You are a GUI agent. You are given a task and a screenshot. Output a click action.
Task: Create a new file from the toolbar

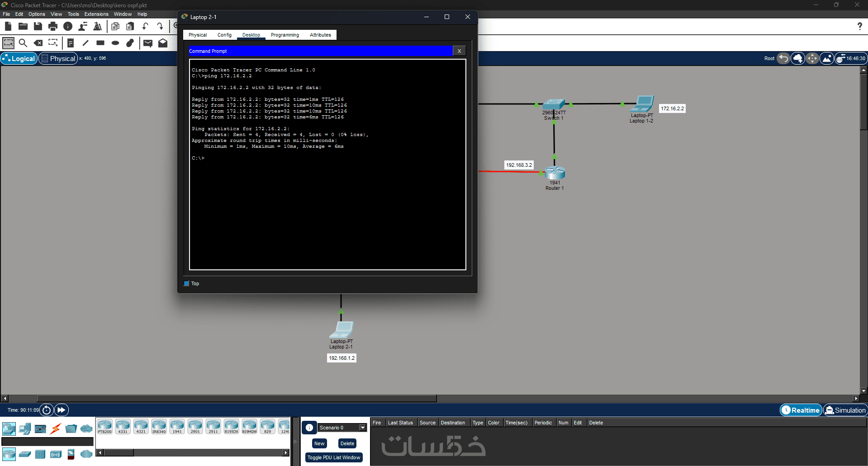coord(8,26)
